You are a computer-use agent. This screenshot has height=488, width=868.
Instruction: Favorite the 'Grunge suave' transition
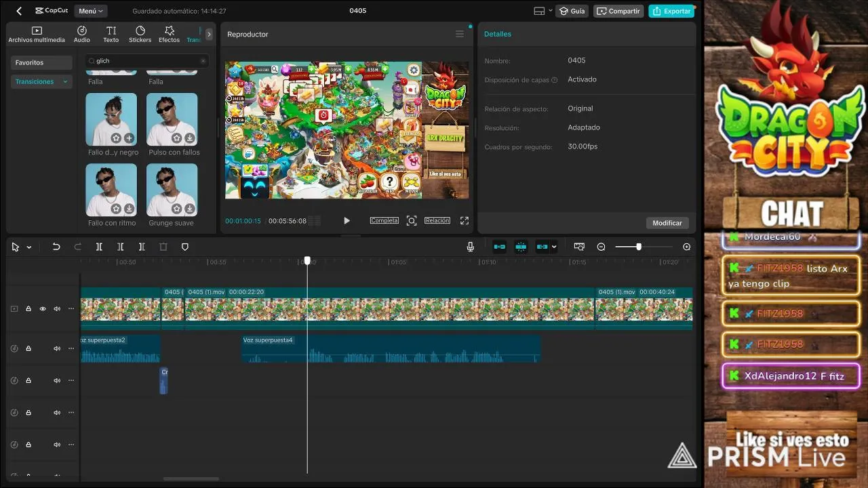click(x=177, y=209)
